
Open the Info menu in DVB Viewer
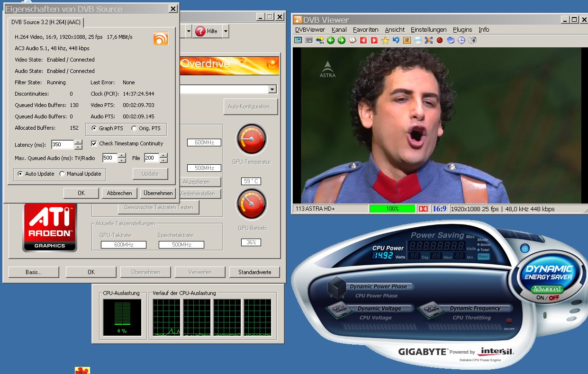coord(484,29)
